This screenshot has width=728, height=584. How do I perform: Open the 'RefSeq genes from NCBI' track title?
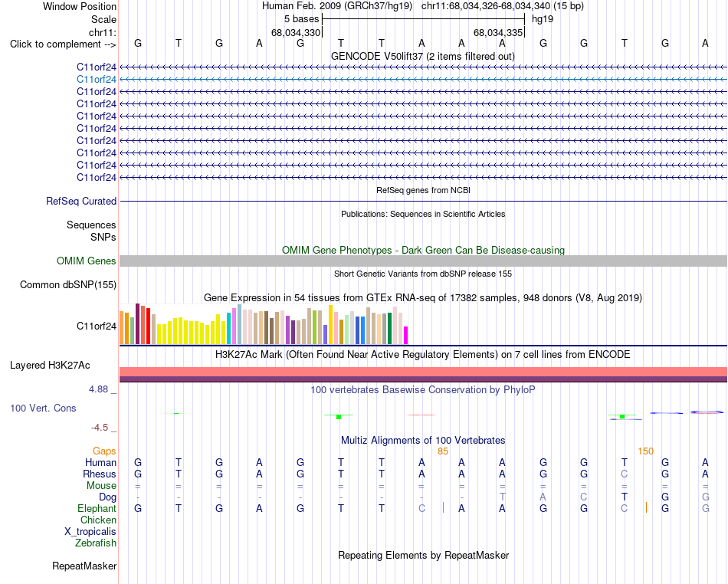(x=423, y=190)
